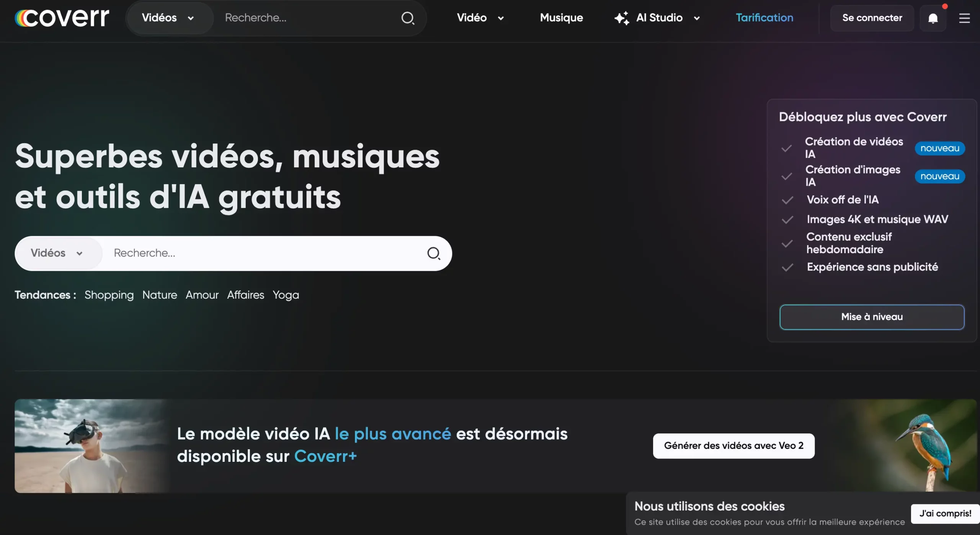Image resolution: width=980 pixels, height=535 pixels.
Task: Click "Débloquez plus avec Coverr" heading
Action: (x=863, y=117)
